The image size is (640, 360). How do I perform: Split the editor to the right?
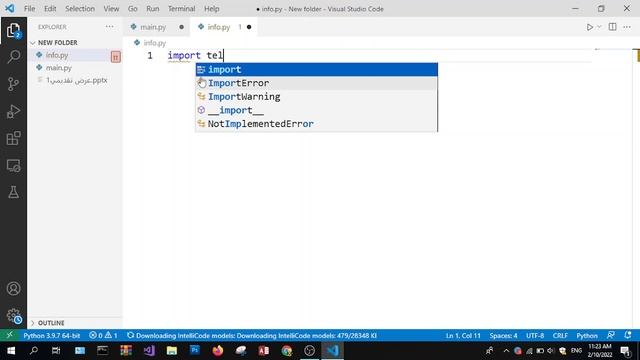612,27
